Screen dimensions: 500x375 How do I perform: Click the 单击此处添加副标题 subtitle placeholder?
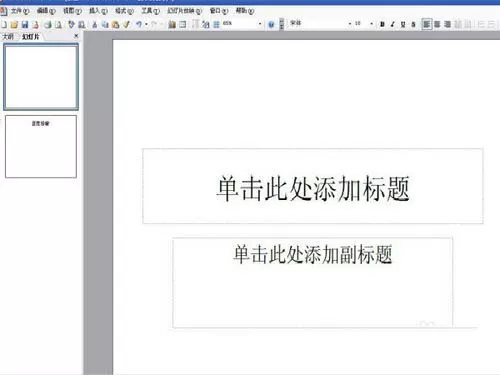(313, 282)
